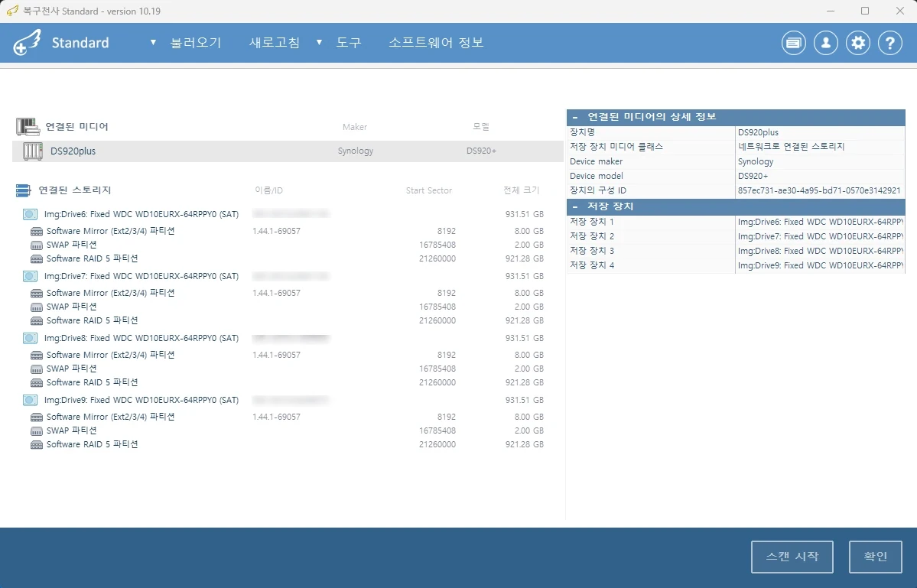This screenshot has height=588, width=917.
Task: Click the DS920plus NAS device icon
Action: click(33, 151)
